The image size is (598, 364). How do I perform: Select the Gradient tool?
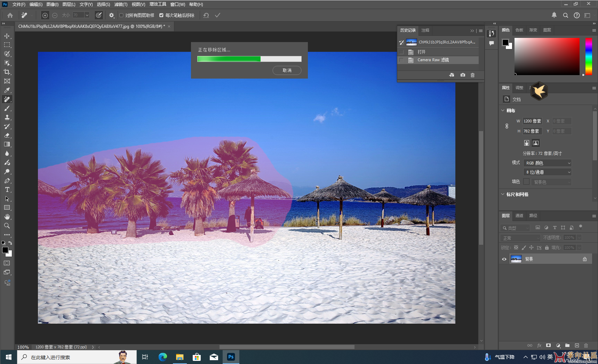pyautogui.click(x=7, y=144)
